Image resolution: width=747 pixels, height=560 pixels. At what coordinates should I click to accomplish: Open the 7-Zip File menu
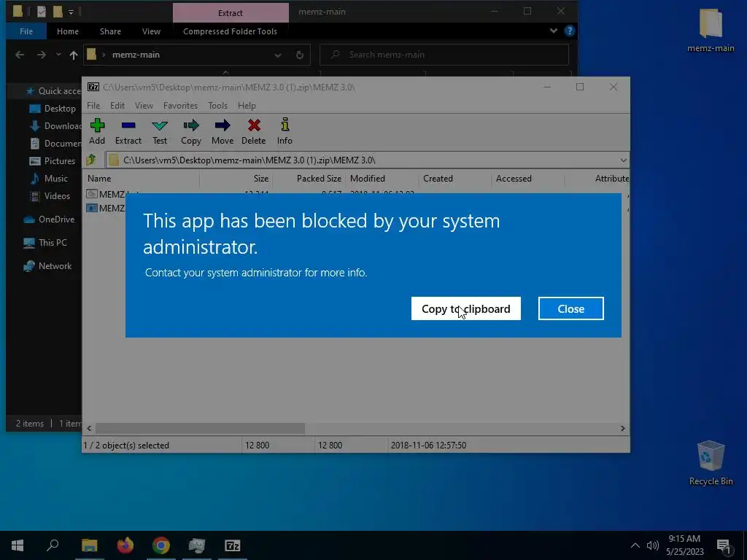point(93,106)
